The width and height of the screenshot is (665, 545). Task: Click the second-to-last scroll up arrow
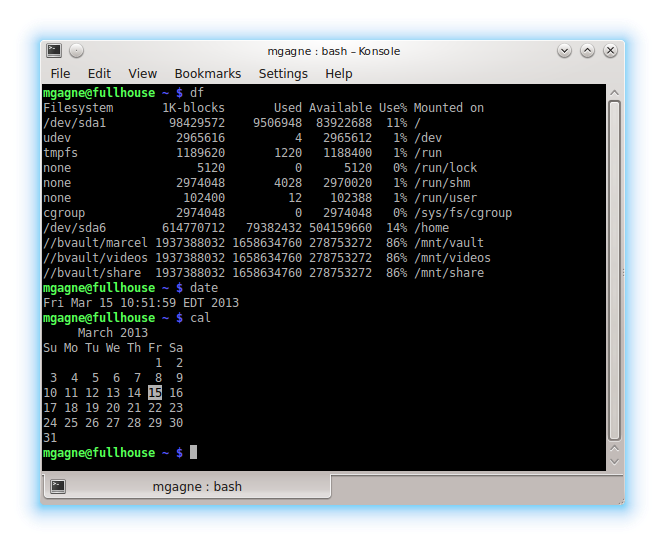[x=615, y=449]
